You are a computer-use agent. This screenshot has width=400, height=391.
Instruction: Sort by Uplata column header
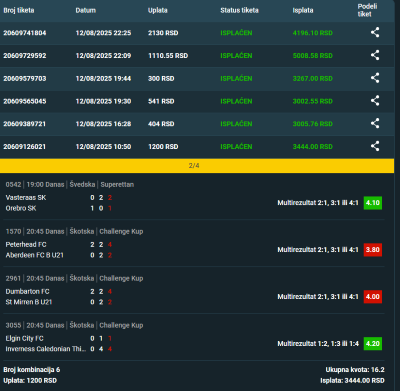158,10
